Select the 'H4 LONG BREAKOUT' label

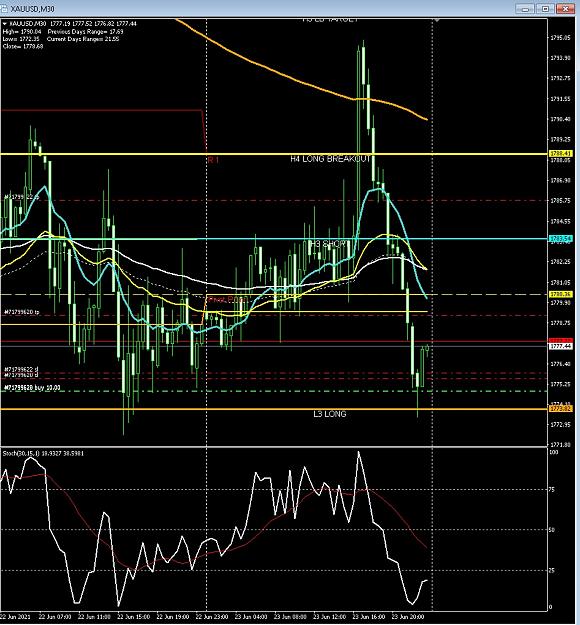click(x=330, y=159)
